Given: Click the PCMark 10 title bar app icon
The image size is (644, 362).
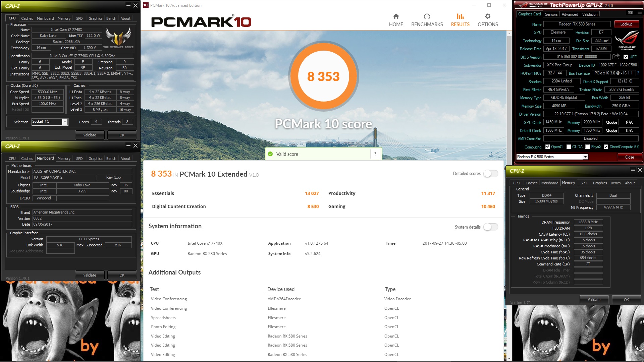Looking at the screenshot, I should [x=146, y=5].
